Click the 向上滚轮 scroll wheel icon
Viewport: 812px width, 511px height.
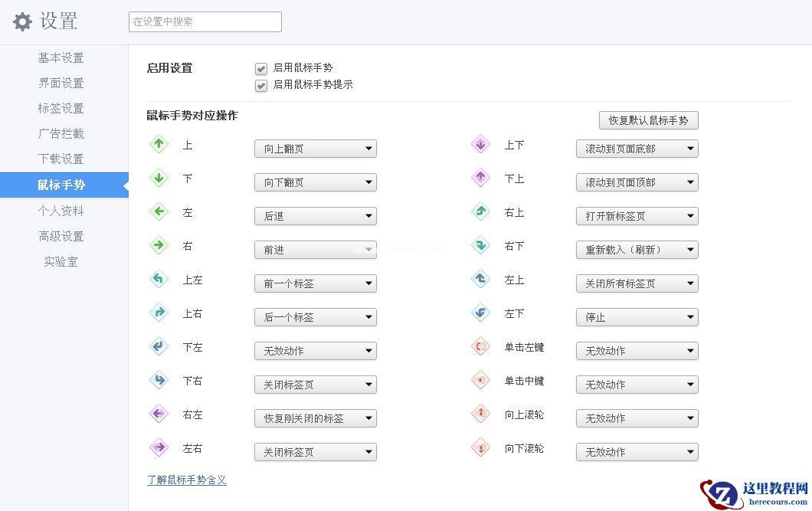(480, 414)
